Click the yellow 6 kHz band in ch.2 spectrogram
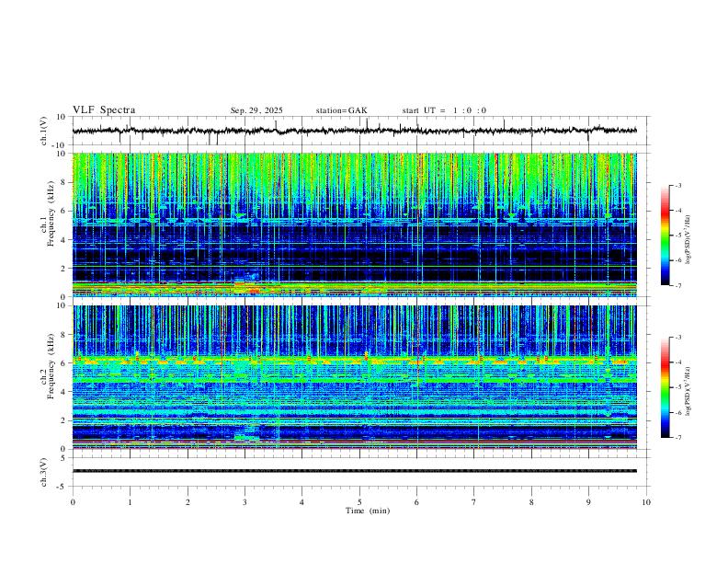728x563 pixels. pos(355,360)
